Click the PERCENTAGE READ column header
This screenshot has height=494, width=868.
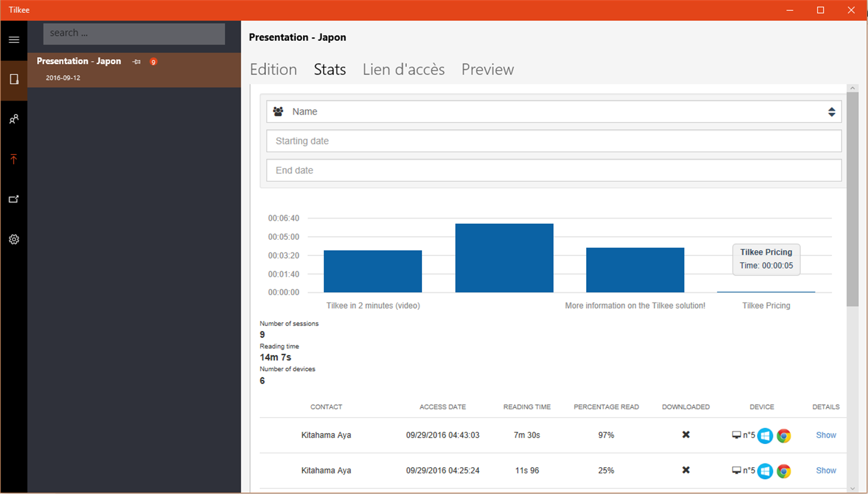(x=606, y=407)
